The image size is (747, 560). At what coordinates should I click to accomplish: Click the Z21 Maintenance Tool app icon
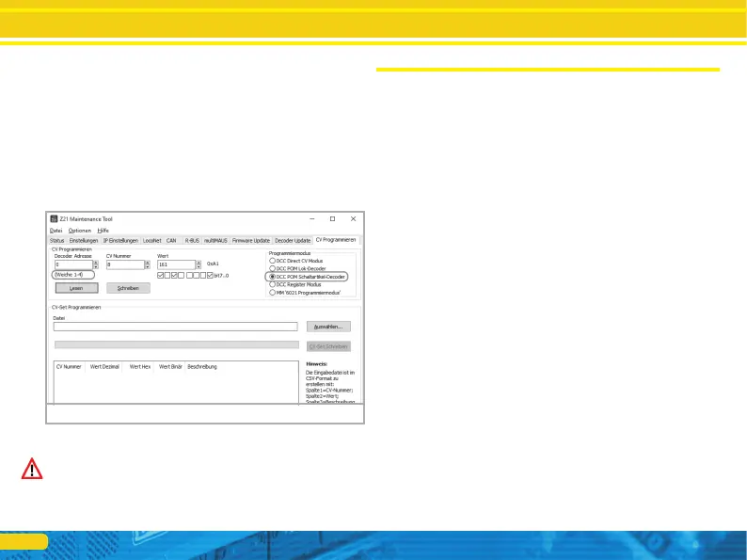[54, 218]
